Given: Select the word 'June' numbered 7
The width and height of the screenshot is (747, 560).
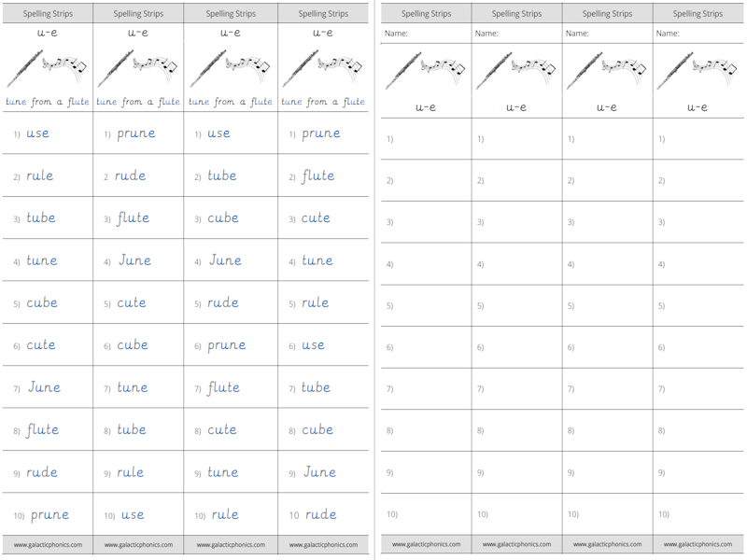Looking at the screenshot, I should (44, 387).
